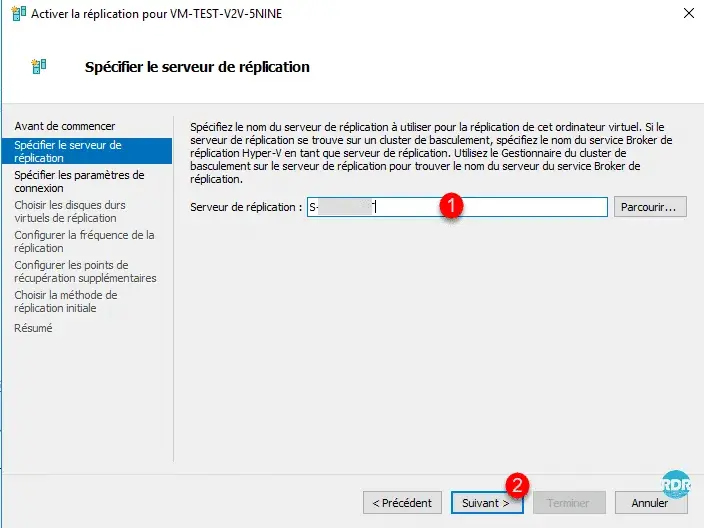The height and width of the screenshot is (528, 704).
Task: Click the wizard icon beside the page heading
Action: tap(39, 67)
